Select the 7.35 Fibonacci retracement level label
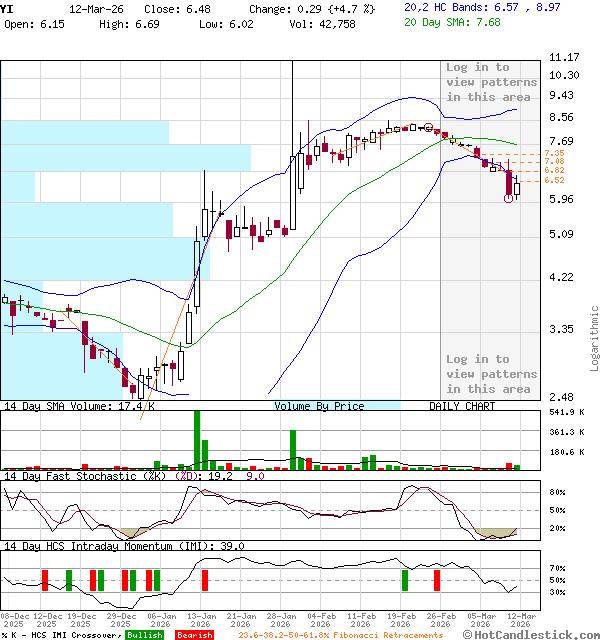600x640 pixels. (x=554, y=153)
